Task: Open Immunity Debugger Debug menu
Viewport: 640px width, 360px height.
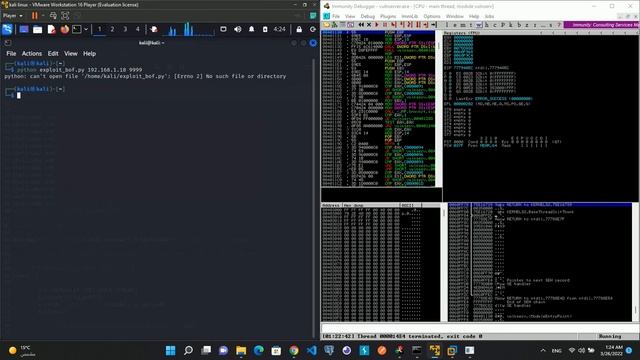Action: tap(367, 16)
